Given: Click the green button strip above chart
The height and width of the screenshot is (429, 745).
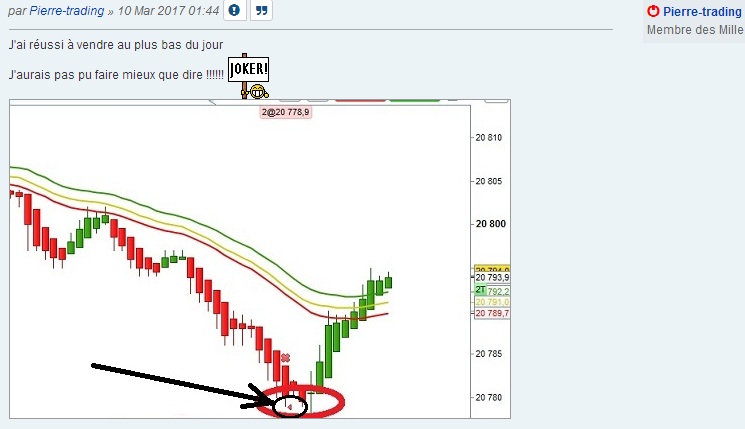Looking at the screenshot, I should 415,100.
